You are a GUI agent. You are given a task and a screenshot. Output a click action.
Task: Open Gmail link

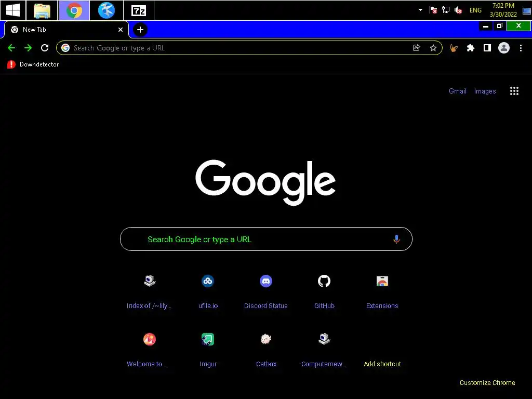(x=457, y=91)
